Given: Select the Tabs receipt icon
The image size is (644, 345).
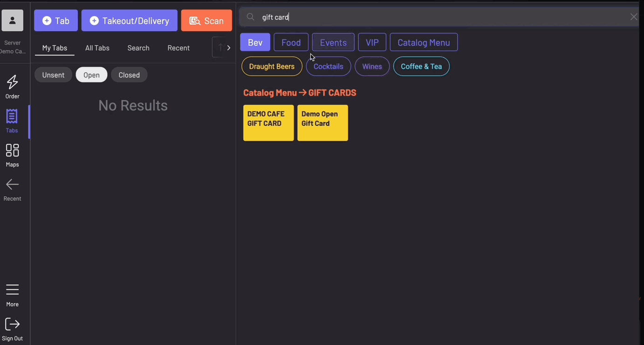Looking at the screenshot, I should [x=12, y=117].
